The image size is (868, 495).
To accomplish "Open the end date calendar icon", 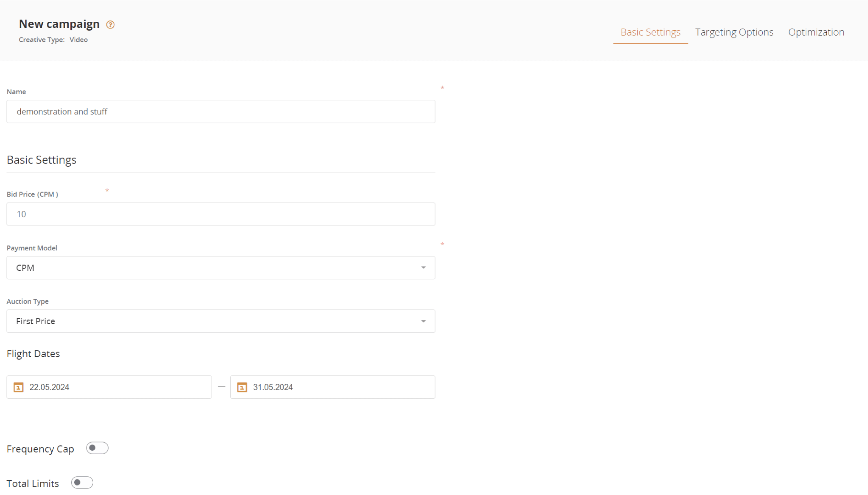I will click(x=242, y=387).
